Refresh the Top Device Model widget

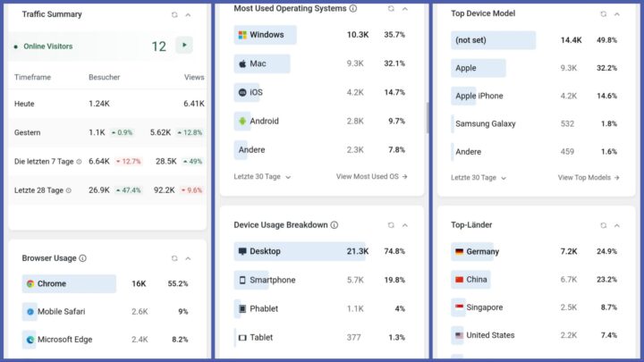tap(604, 13)
